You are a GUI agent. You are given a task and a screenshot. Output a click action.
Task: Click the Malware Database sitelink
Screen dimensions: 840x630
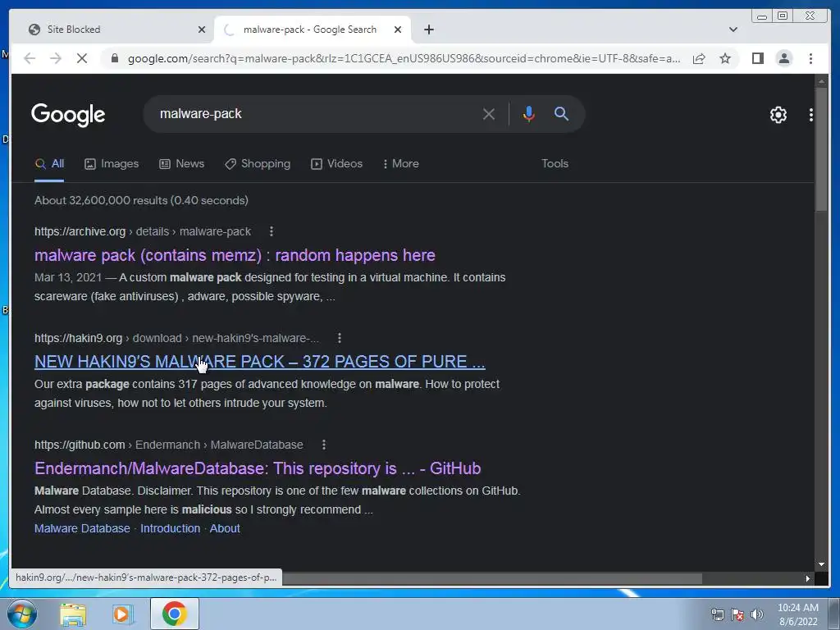(x=82, y=528)
